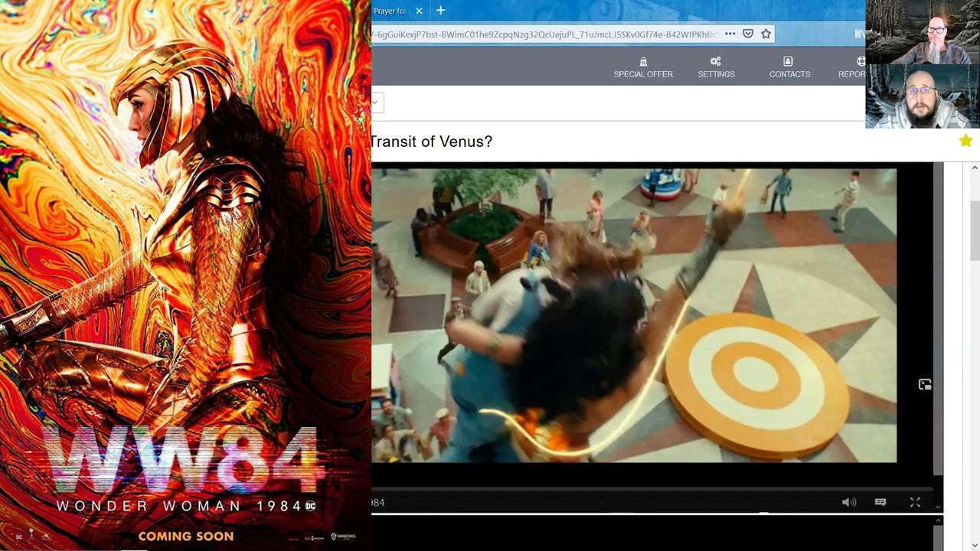The height and width of the screenshot is (551, 980).
Task: Open page actions three-dot menu
Action: point(730,34)
